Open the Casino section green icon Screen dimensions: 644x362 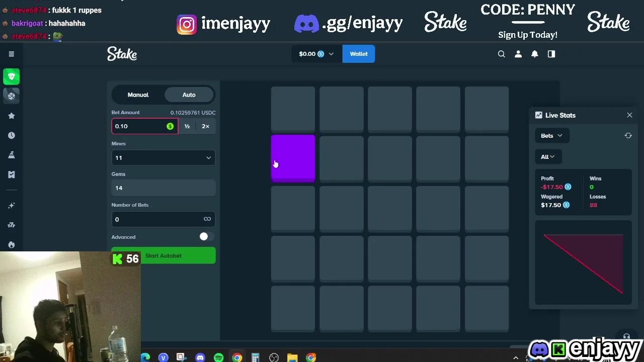tap(11, 76)
